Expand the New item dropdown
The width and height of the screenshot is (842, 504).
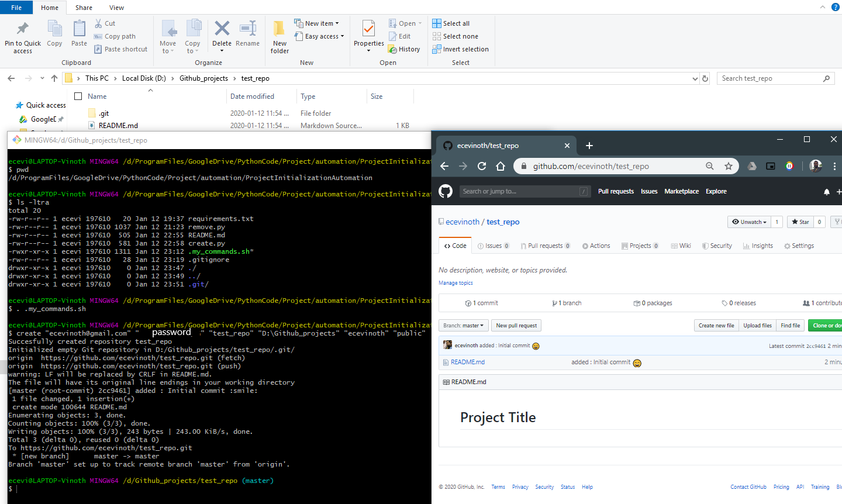[x=316, y=23]
